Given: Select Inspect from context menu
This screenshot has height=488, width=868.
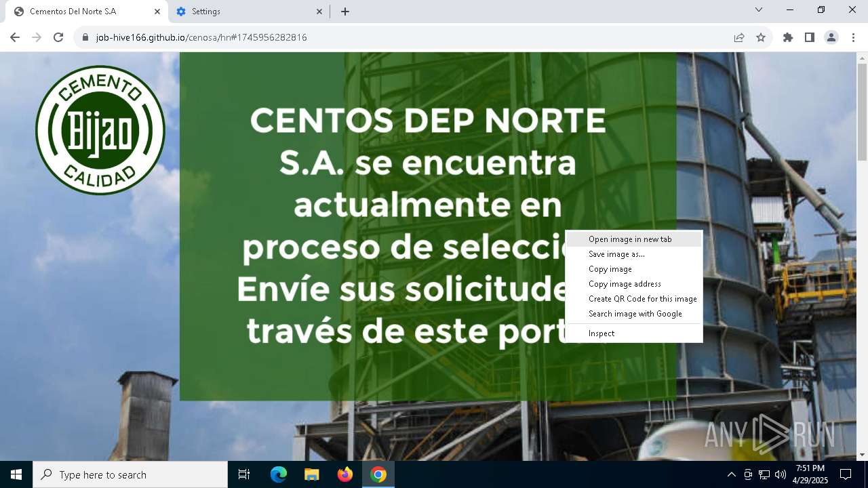Looking at the screenshot, I should [634, 333].
